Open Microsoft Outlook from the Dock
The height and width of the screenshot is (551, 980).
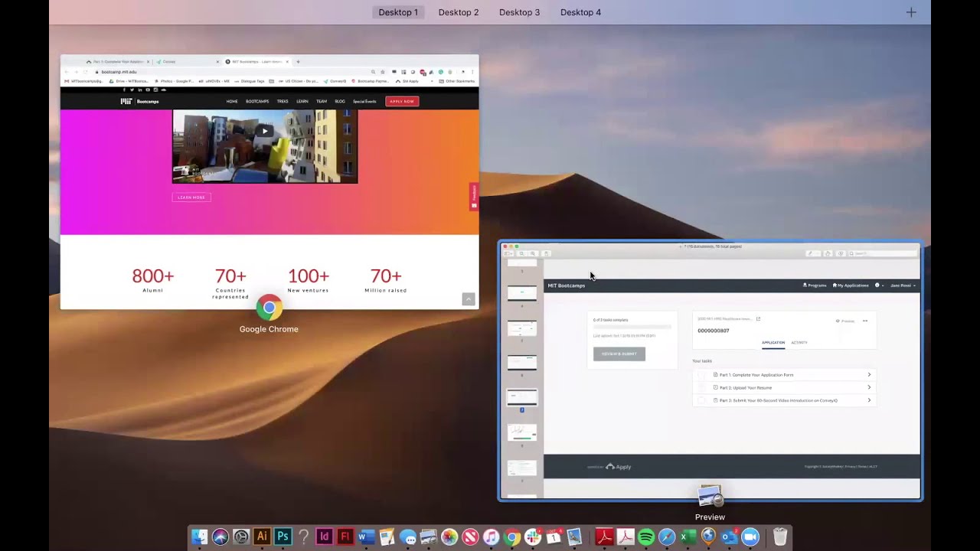pos(729,537)
